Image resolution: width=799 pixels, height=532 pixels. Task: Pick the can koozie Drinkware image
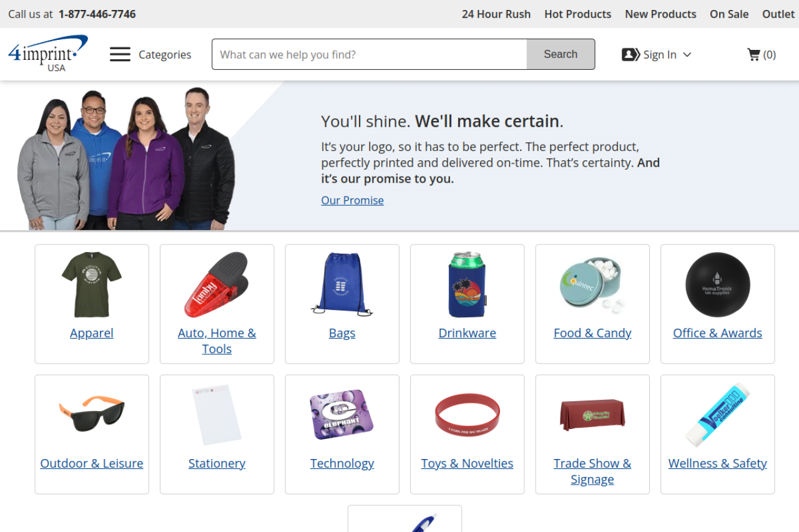click(x=467, y=284)
